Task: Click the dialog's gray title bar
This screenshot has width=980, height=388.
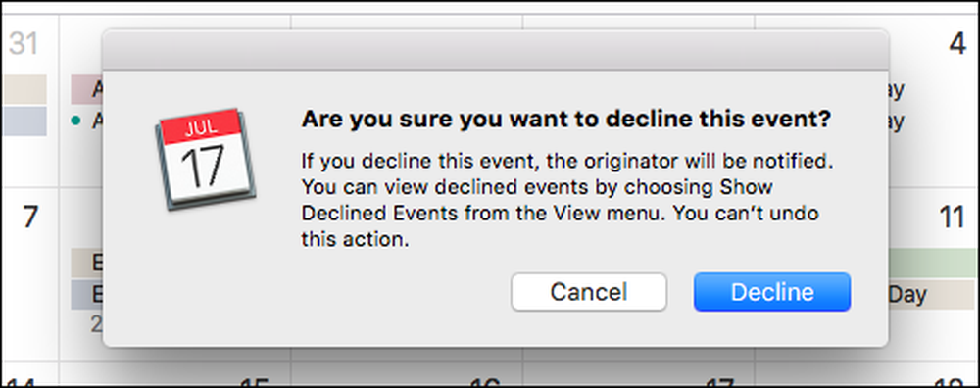Action: pyautogui.click(x=495, y=49)
